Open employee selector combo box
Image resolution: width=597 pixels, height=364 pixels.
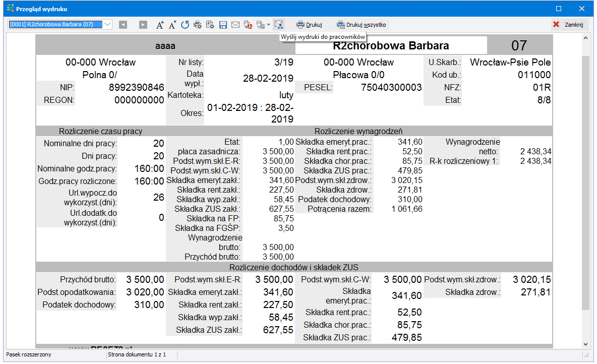pos(107,24)
